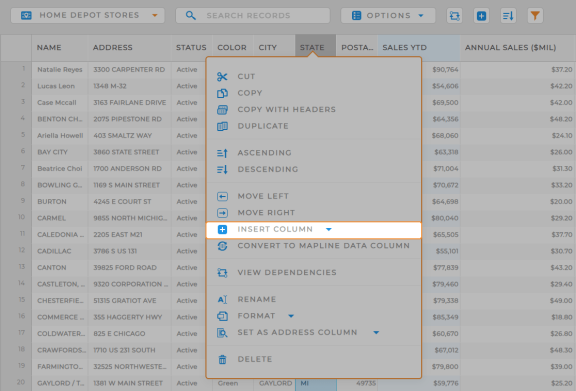This screenshot has width=576, height=391.
Task: Click the trash Delete icon
Action: point(222,359)
